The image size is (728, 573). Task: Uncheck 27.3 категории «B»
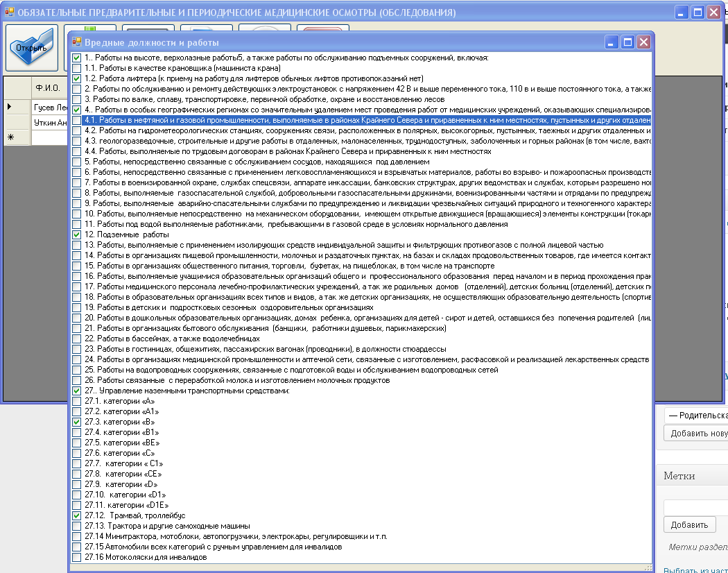[x=76, y=422]
